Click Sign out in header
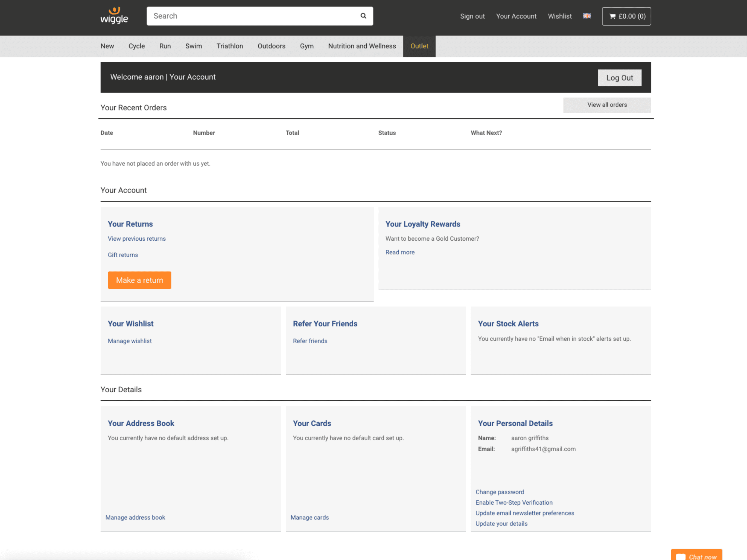747x560 pixels. pyautogui.click(x=472, y=16)
